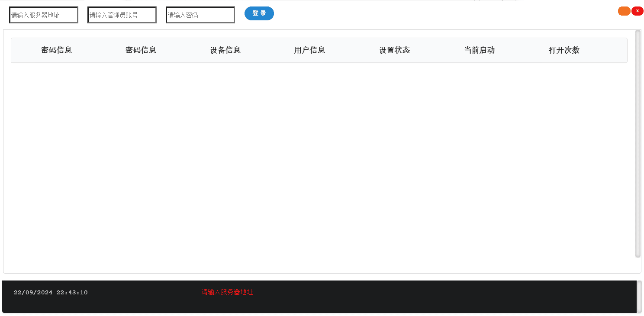Minimize the window with orange button

(x=624, y=11)
